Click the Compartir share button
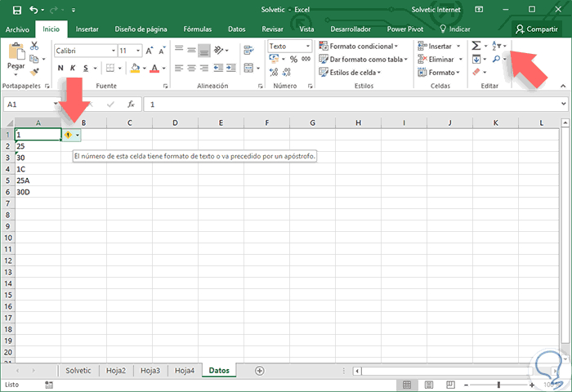Image resolution: width=572 pixels, height=392 pixels. [x=537, y=29]
